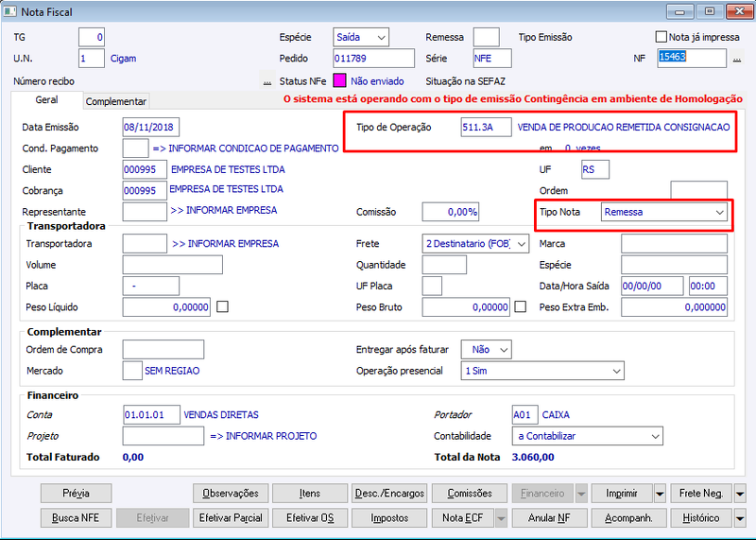Click the Acompanh. button

tap(628, 518)
